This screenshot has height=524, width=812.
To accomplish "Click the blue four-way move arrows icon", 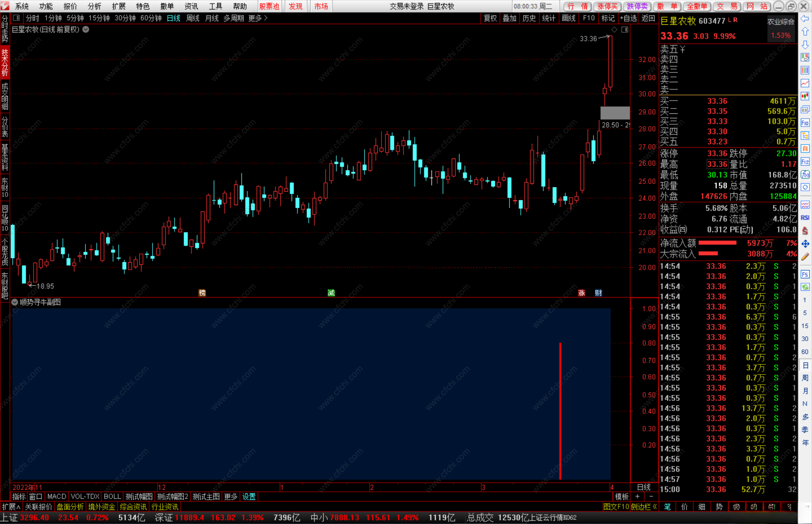I will coord(805,244).
